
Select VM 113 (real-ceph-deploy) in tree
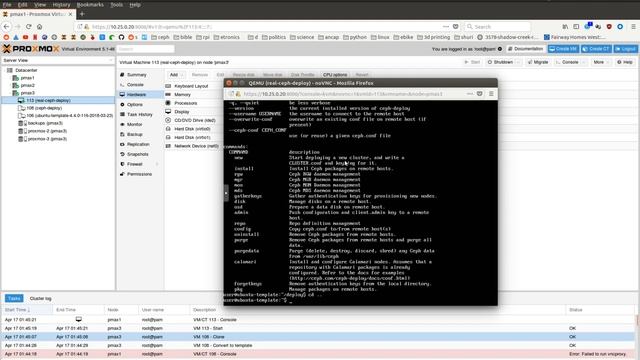click(48, 100)
